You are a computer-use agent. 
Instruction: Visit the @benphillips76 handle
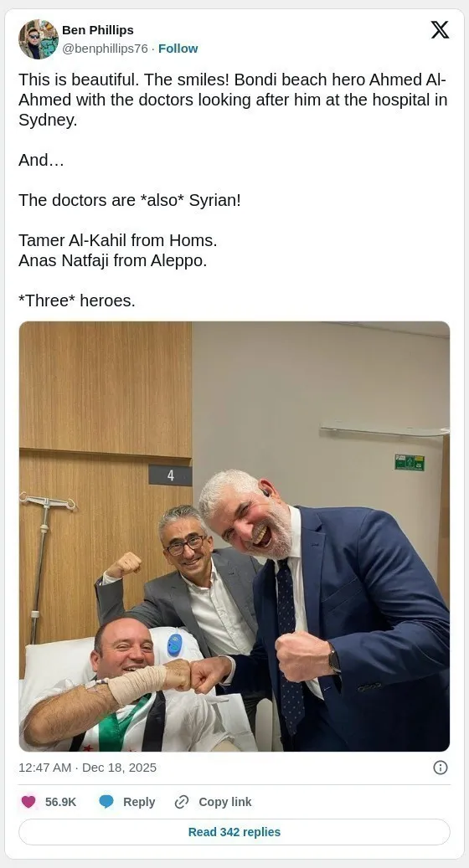click(x=105, y=49)
